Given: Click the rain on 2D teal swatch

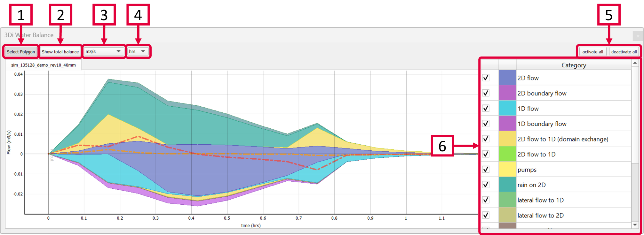Looking at the screenshot, I should pos(507,185).
